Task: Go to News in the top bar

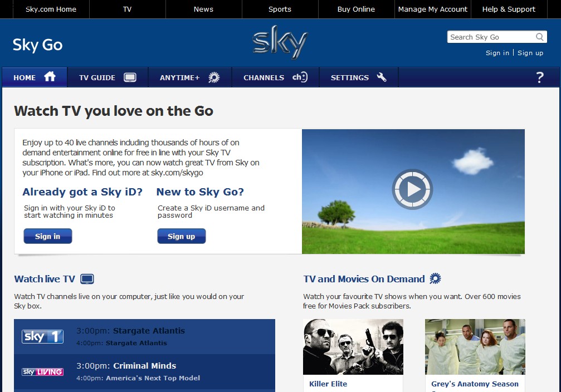Action: click(203, 9)
